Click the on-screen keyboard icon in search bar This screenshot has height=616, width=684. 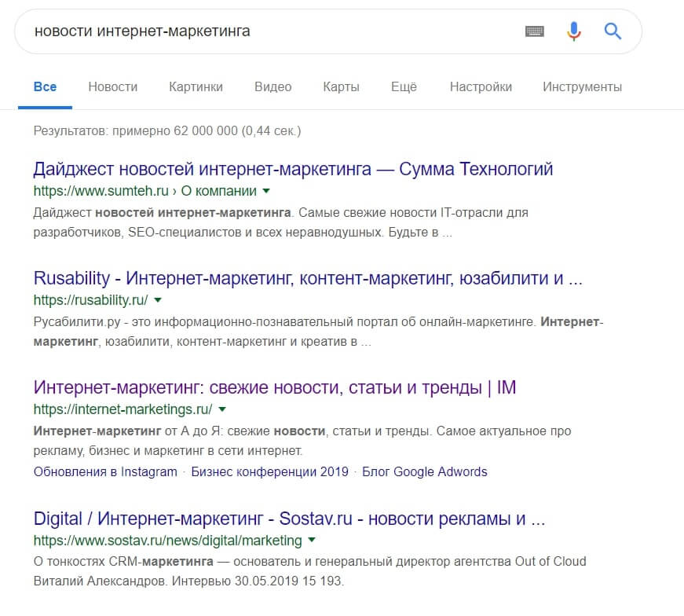[x=534, y=31]
